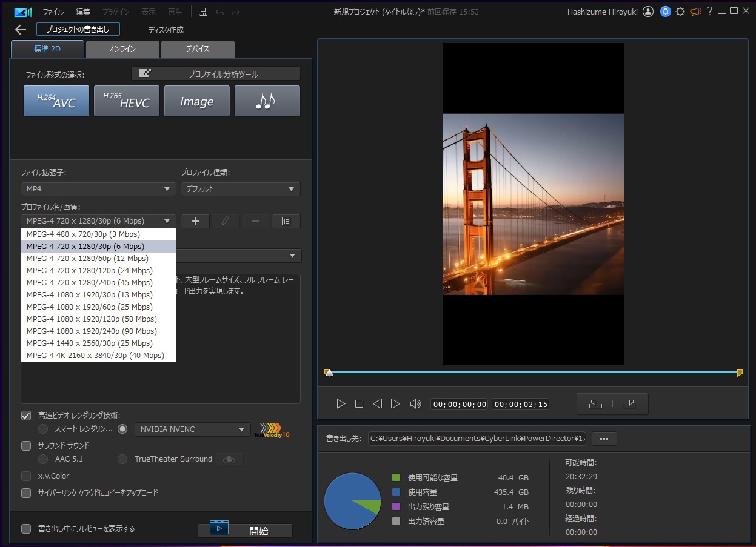This screenshot has width=756, height=547.
Task: Click the 開始 button to start export
Action: point(246,531)
